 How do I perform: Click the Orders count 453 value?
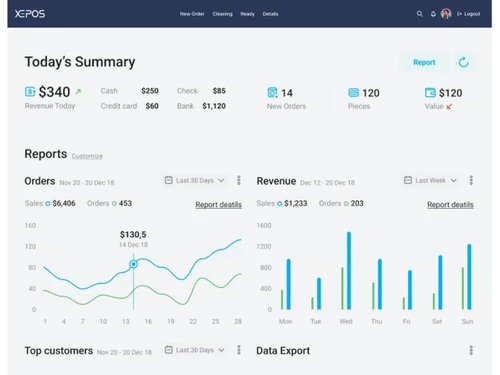(125, 203)
